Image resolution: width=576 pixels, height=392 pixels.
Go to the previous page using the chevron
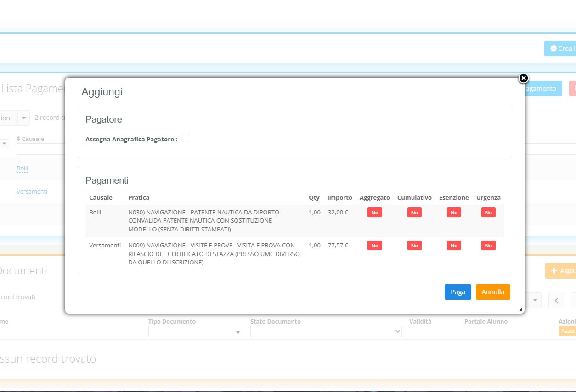pos(556,301)
